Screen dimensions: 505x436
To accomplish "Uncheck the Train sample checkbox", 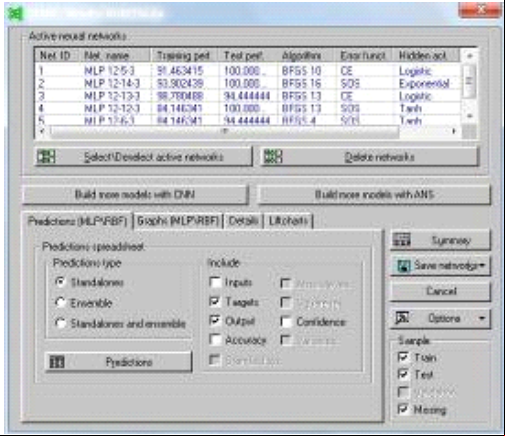I will (403, 357).
